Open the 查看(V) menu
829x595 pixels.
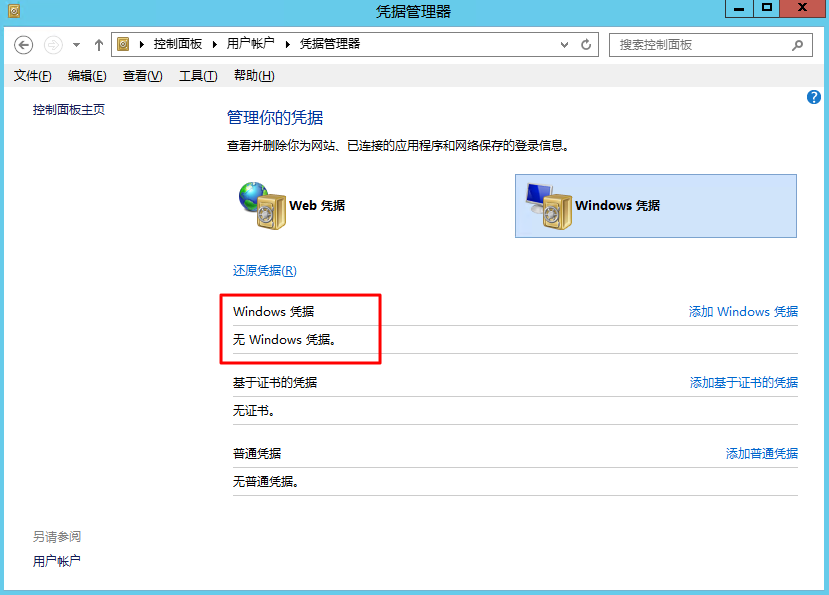pyautogui.click(x=143, y=76)
